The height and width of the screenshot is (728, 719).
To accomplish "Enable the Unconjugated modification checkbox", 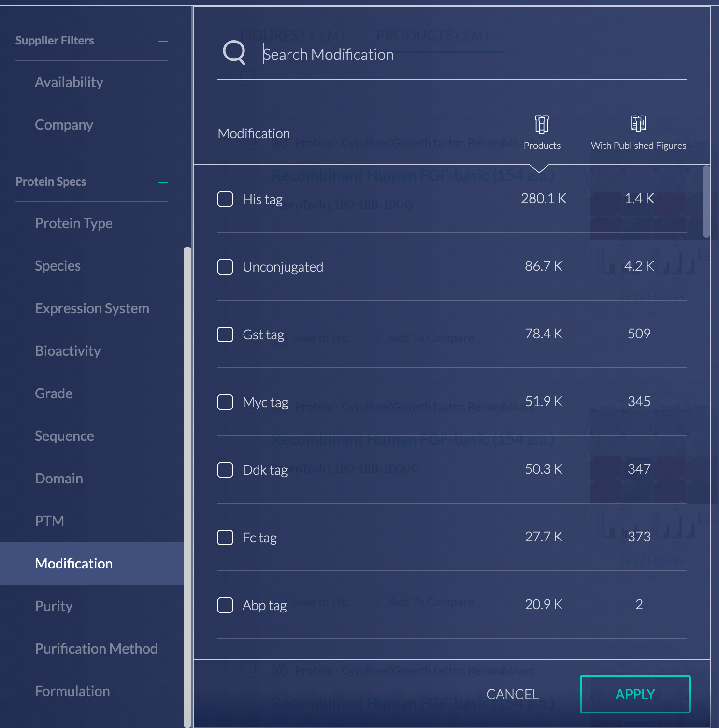I will pyautogui.click(x=225, y=267).
